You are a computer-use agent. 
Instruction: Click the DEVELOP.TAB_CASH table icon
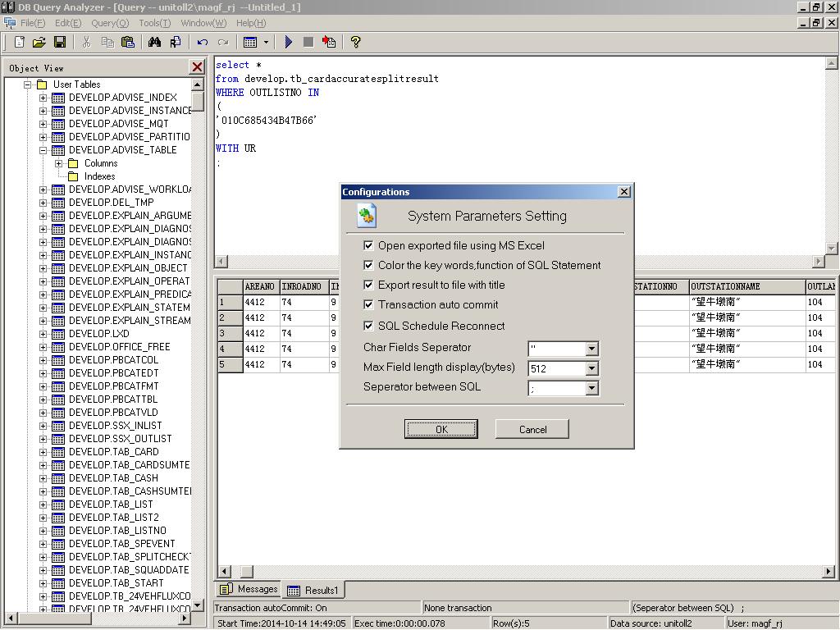coord(58,478)
